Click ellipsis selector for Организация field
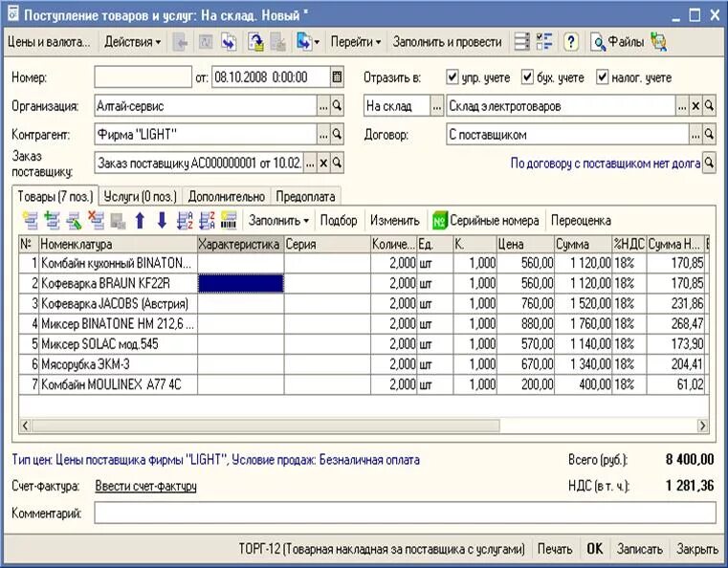Viewport: 728px width, 568px height. 323,106
